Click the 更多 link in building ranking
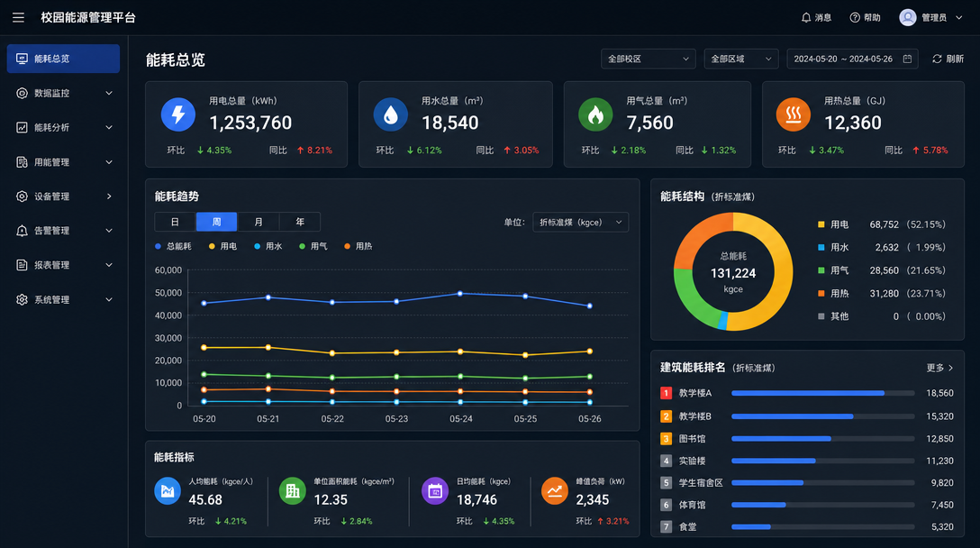Screen dimensions: 980x548 tap(939, 368)
